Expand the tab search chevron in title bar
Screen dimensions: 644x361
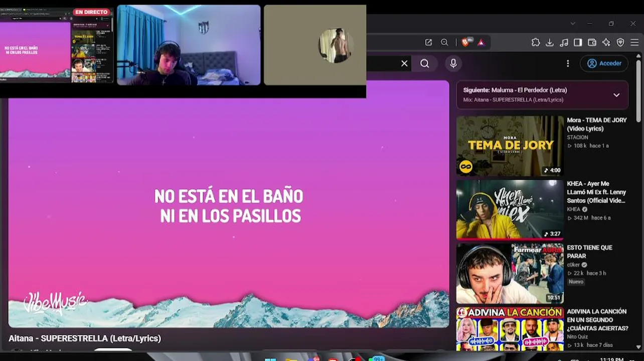point(573,24)
